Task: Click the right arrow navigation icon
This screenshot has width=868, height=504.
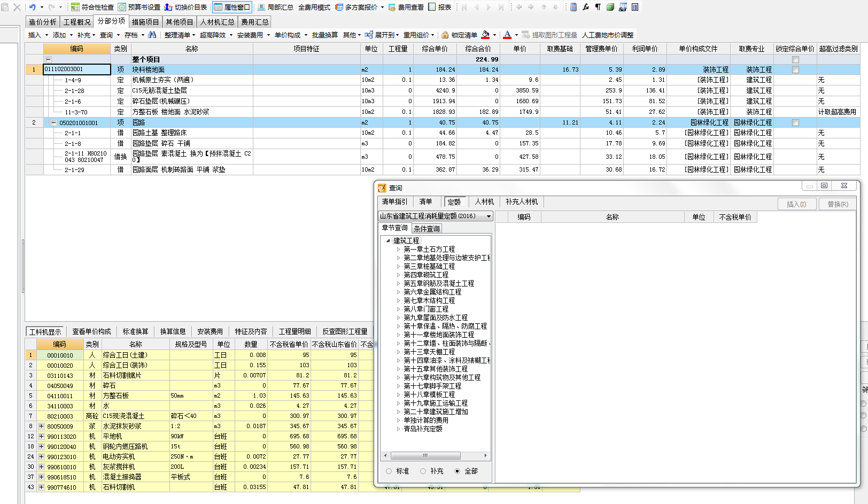Action: pyautogui.click(x=531, y=7)
